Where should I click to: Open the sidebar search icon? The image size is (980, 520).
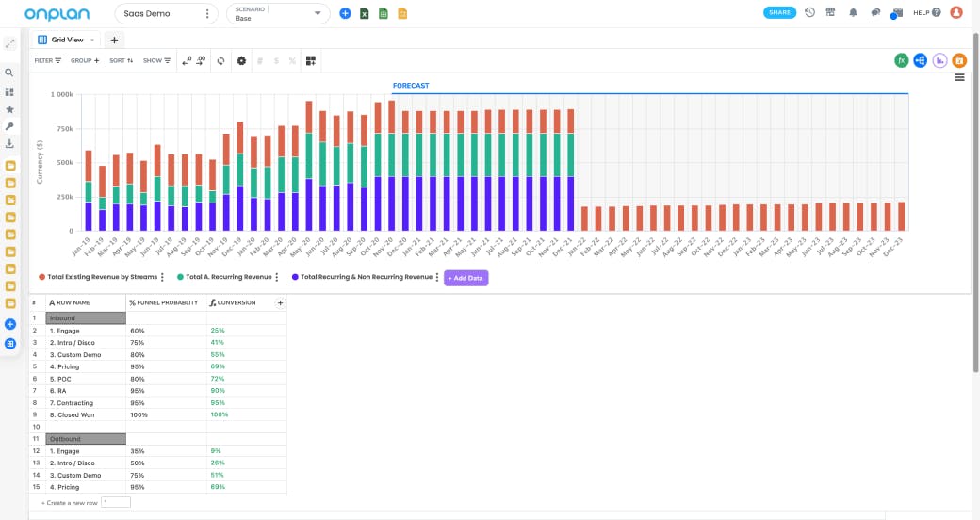(x=9, y=73)
